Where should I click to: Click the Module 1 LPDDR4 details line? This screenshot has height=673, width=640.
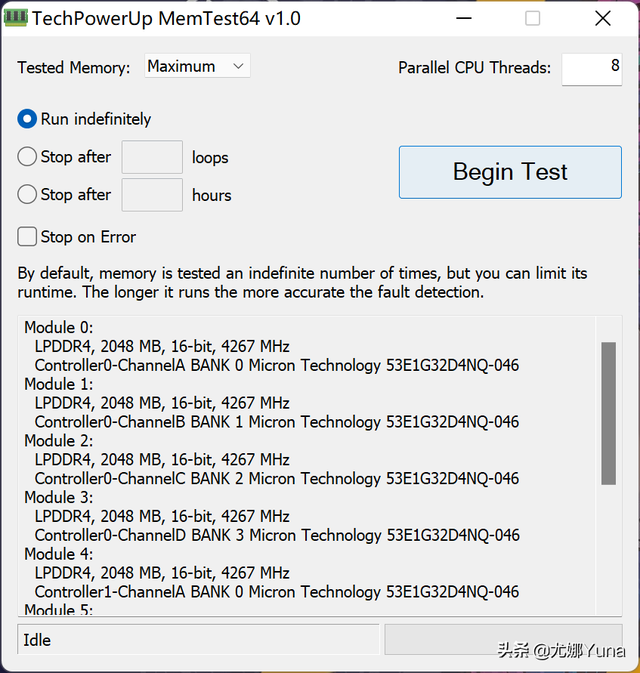pyautogui.click(x=162, y=403)
